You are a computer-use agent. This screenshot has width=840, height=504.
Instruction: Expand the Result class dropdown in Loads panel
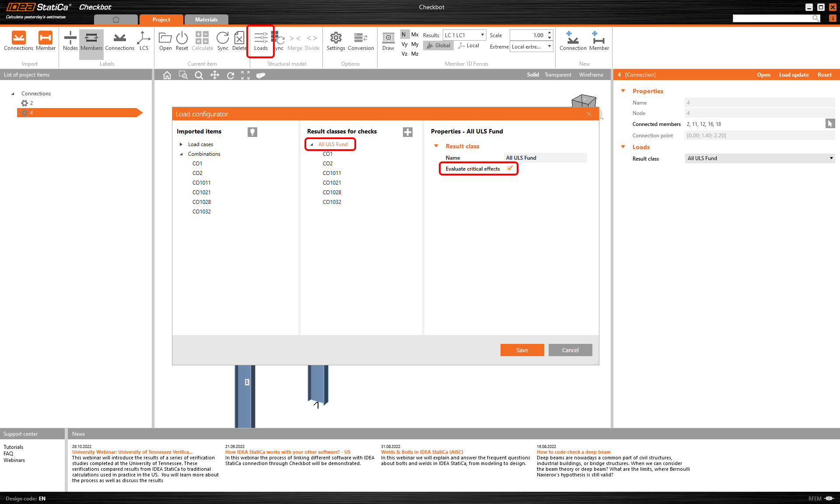click(x=831, y=158)
